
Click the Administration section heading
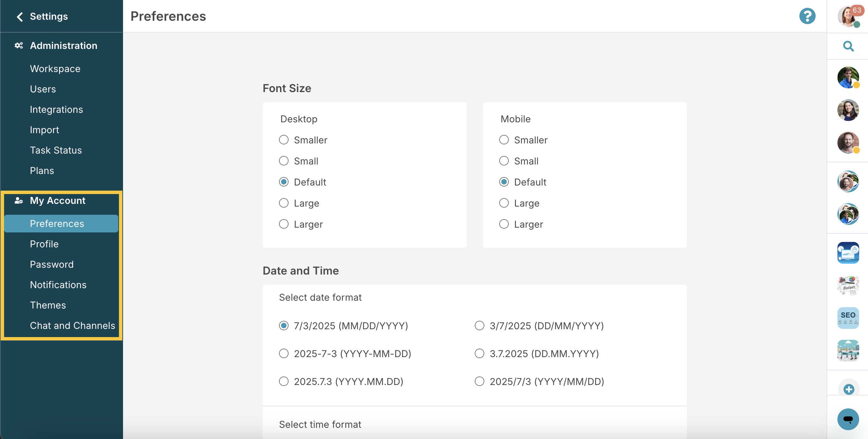(64, 46)
